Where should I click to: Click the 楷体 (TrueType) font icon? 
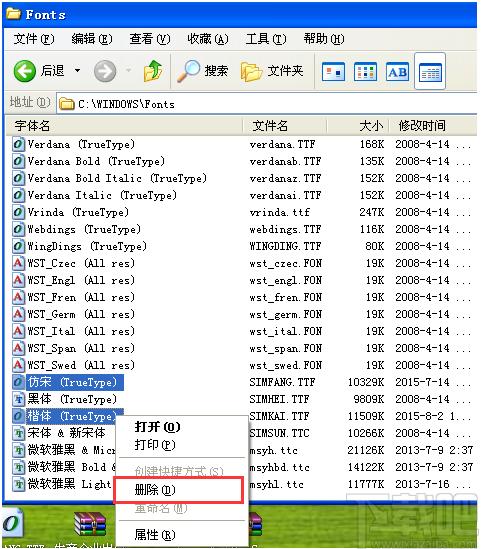point(18,416)
